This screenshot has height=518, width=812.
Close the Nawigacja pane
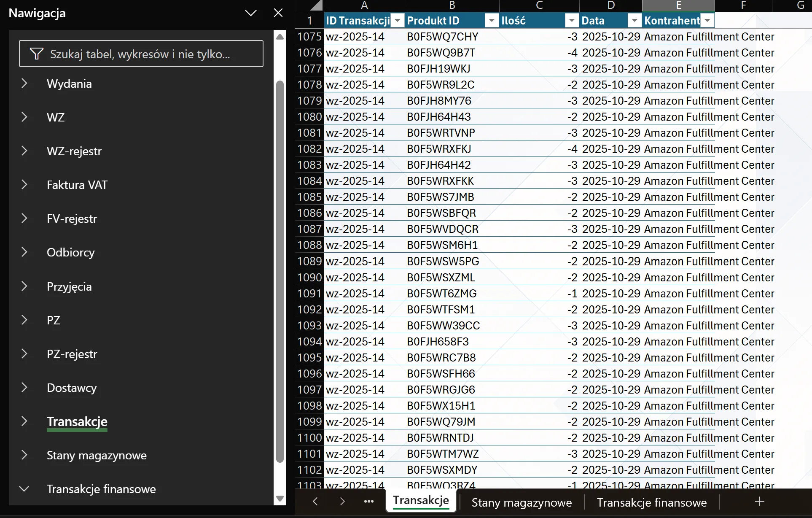pyautogui.click(x=278, y=13)
